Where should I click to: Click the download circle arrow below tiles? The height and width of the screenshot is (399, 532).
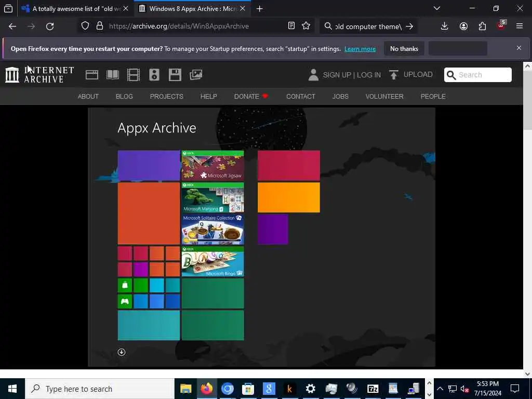click(122, 352)
